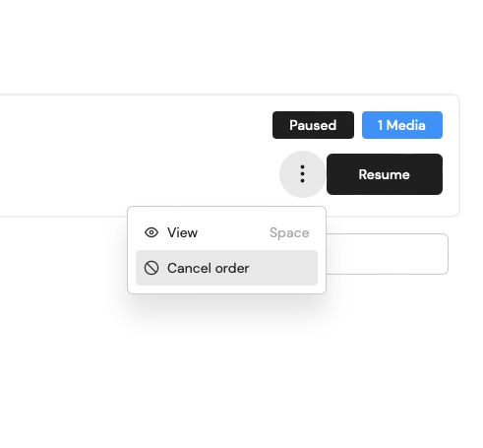Focus the text field behind the popup menu

387,254
